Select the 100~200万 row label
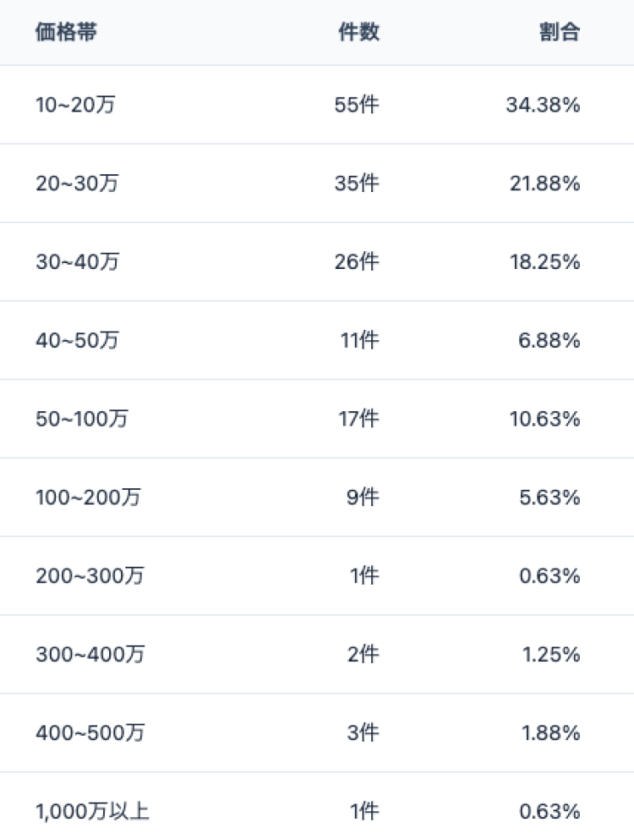The height and width of the screenshot is (840, 634). [x=88, y=497]
